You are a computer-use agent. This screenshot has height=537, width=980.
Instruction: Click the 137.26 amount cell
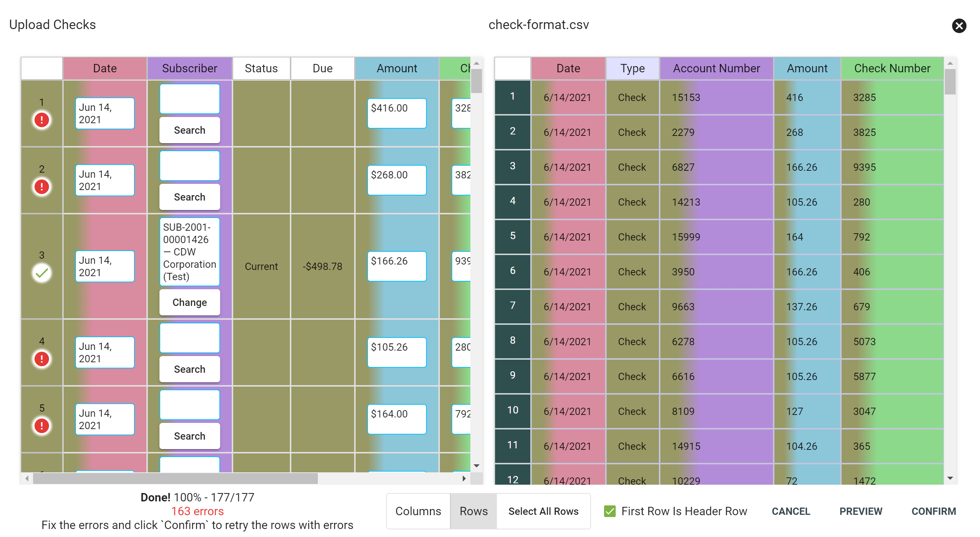tap(807, 306)
